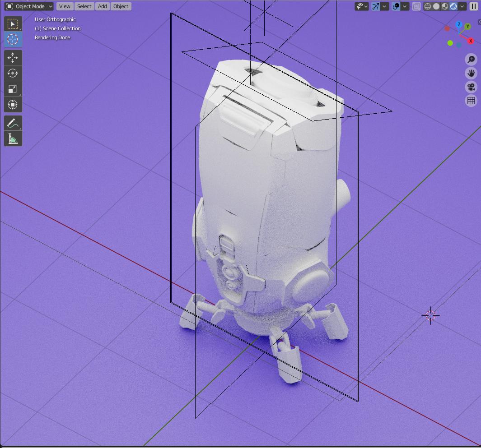The height and width of the screenshot is (448, 481).
Task: Toggle viewport overlays display
Action: [x=396, y=6]
